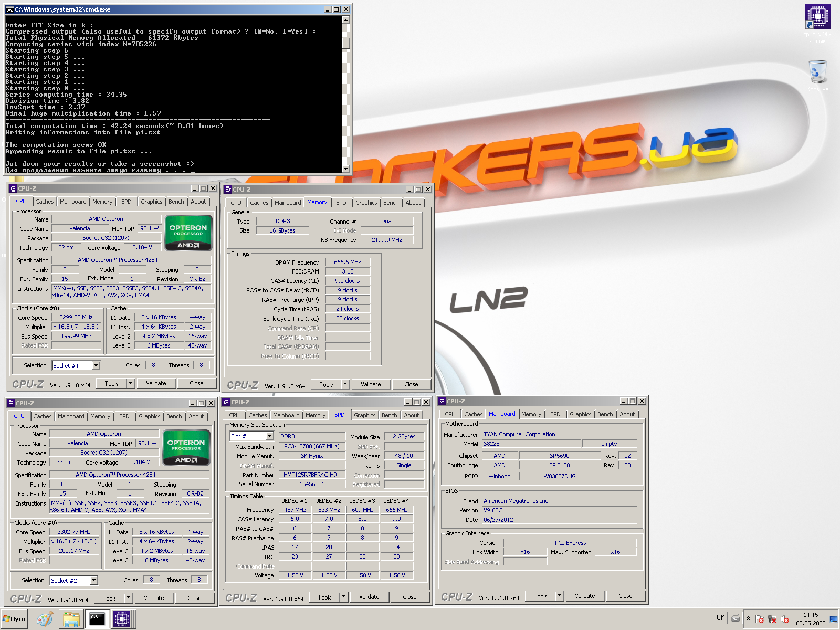
Task: Open Mainboard tab in Memory CPU-Z window
Action: (288, 203)
